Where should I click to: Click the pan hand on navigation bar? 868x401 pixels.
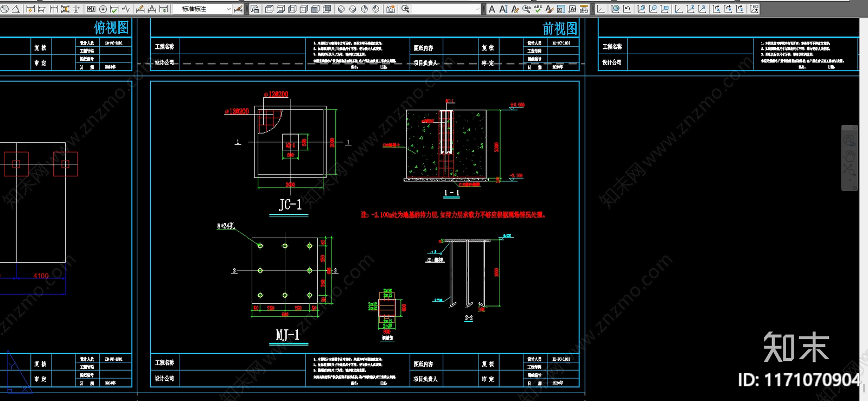[x=850, y=156]
